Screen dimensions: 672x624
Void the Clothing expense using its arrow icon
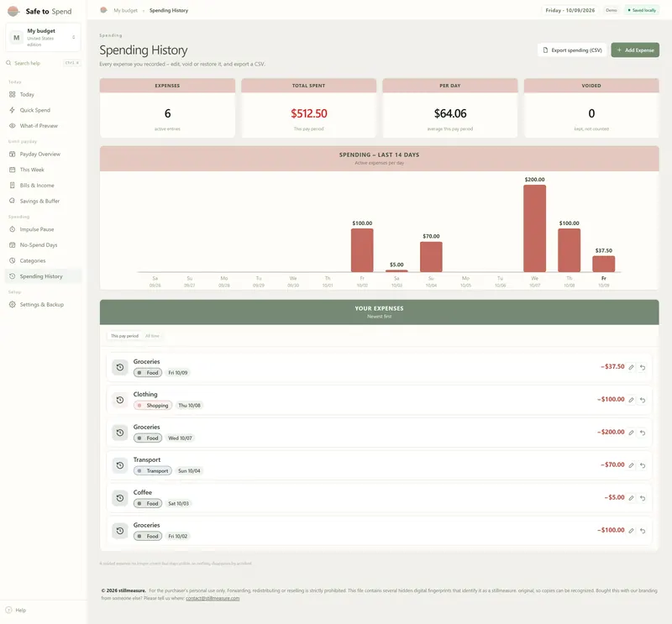click(643, 400)
